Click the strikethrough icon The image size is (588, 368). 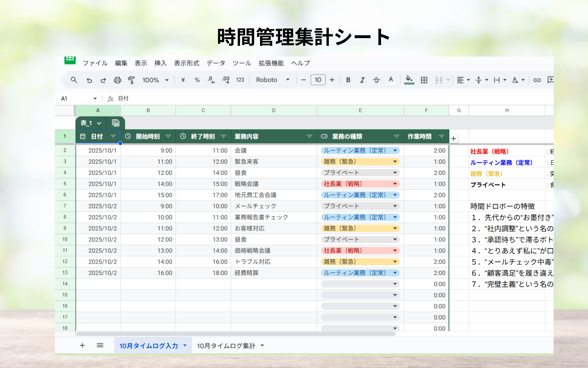pos(376,80)
